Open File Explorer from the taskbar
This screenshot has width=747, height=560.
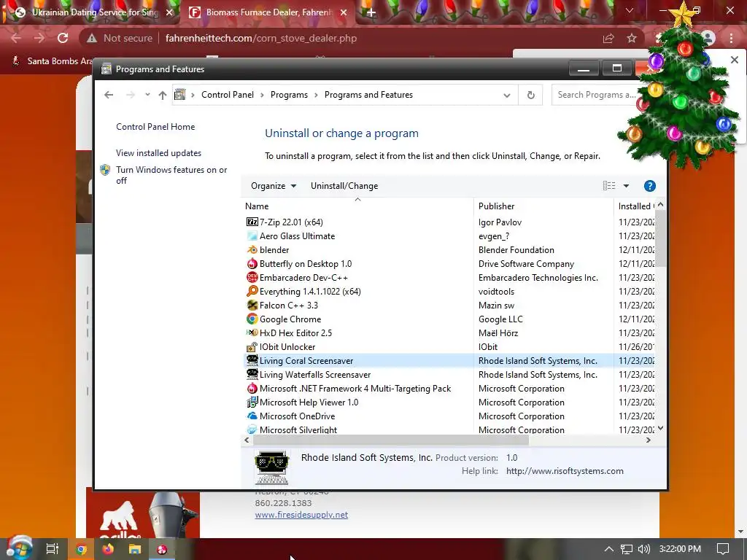135,549
